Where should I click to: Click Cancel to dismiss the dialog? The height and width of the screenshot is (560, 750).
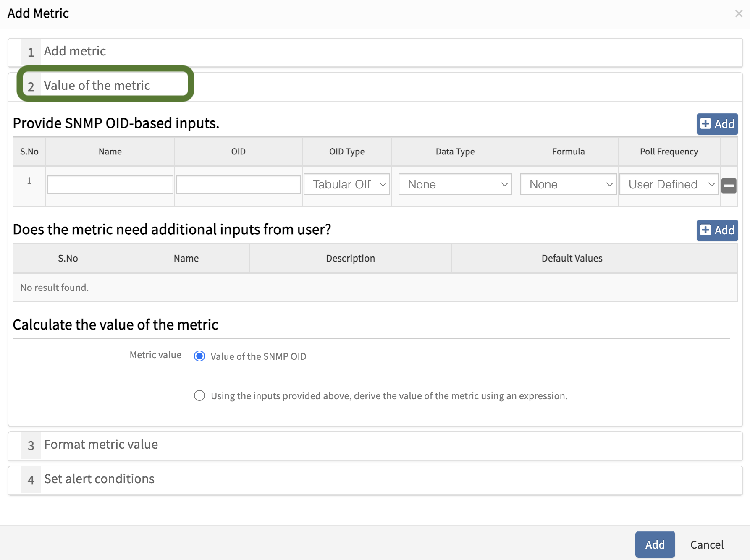707,544
